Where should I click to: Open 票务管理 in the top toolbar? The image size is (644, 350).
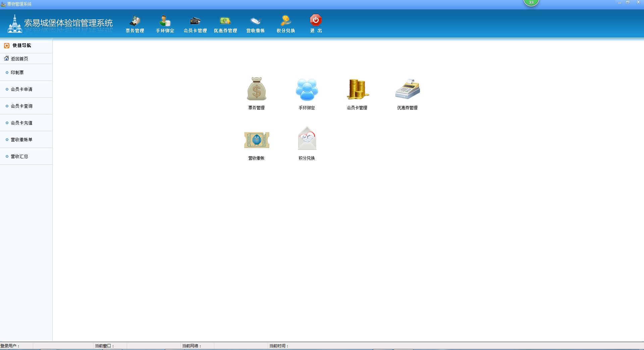[x=135, y=24]
